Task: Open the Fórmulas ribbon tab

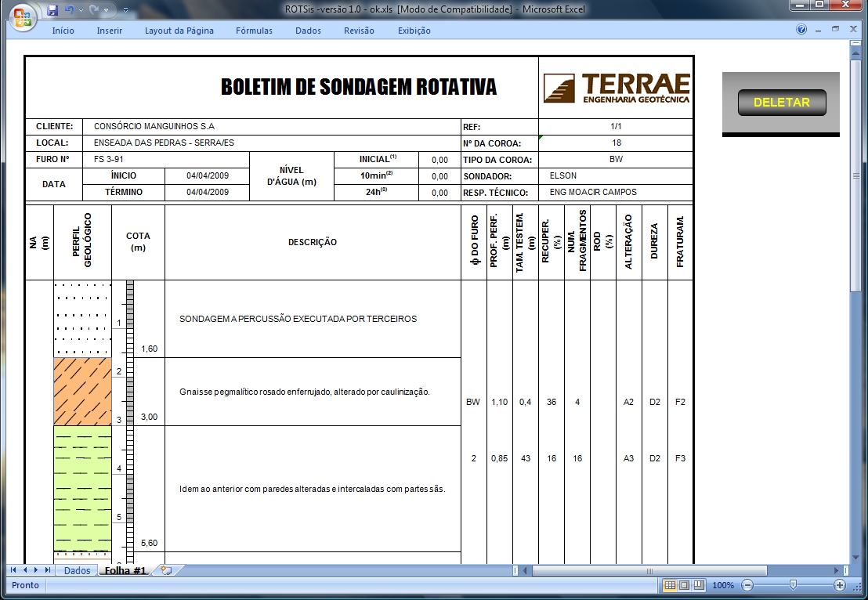Action: click(x=254, y=31)
